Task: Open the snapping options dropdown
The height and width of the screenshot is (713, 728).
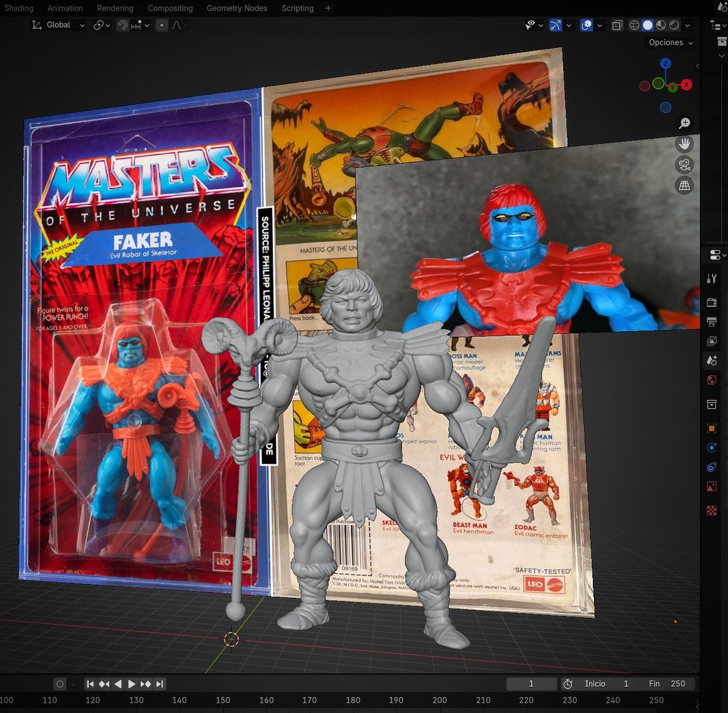Action: 140,25
